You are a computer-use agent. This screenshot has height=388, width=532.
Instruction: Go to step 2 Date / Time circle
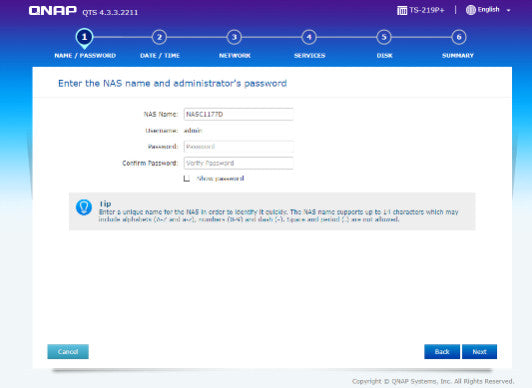tap(159, 37)
